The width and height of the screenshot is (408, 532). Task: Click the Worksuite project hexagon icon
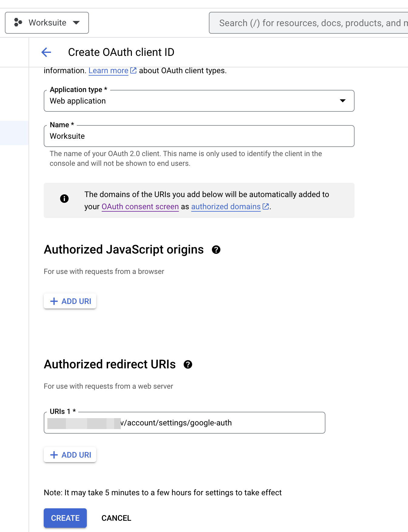click(18, 22)
